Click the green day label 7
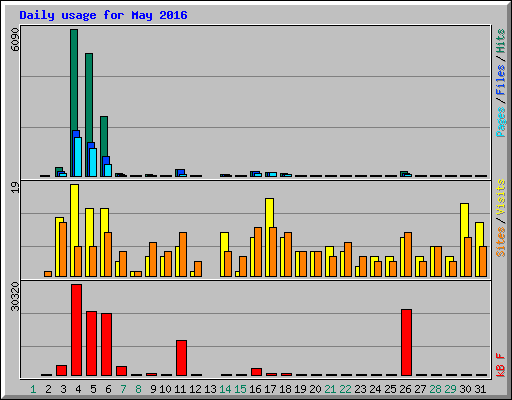This screenshot has height=400, width=512. tap(123, 389)
